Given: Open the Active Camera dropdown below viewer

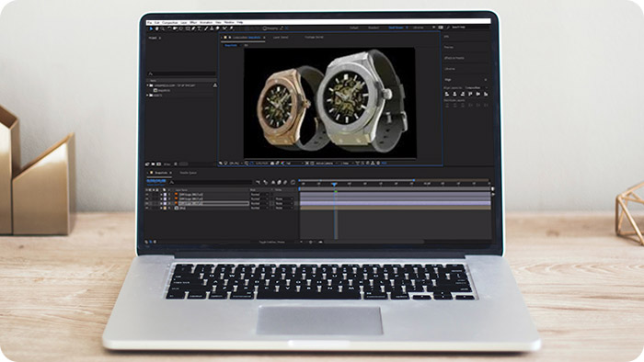Looking at the screenshot, I should click(326, 164).
